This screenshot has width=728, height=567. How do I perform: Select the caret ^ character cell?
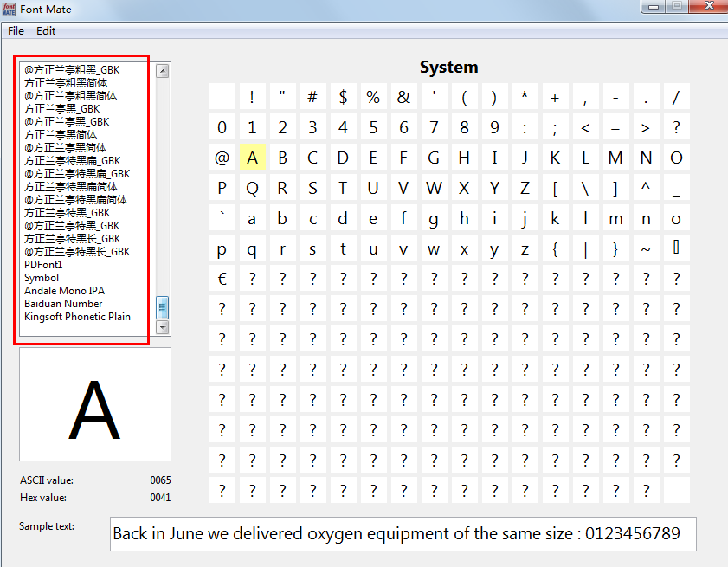pyautogui.click(x=646, y=188)
